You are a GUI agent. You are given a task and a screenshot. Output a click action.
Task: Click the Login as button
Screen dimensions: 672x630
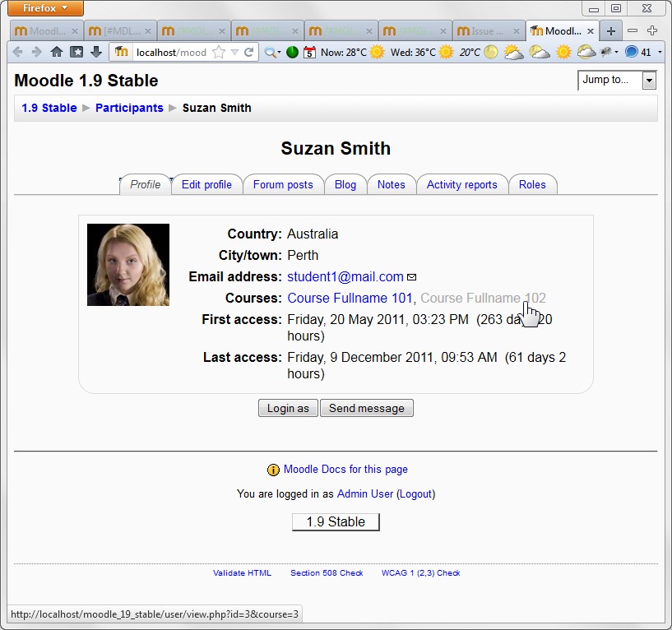click(288, 408)
